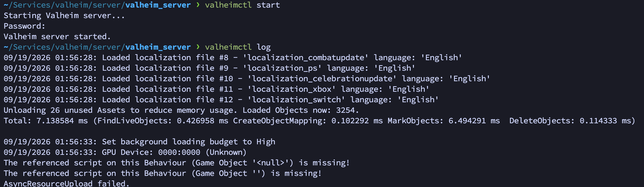The width and height of the screenshot is (644, 187).
Task: Click the 'MarkObjects: 6.494291 ms' value
Action: (444, 121)
